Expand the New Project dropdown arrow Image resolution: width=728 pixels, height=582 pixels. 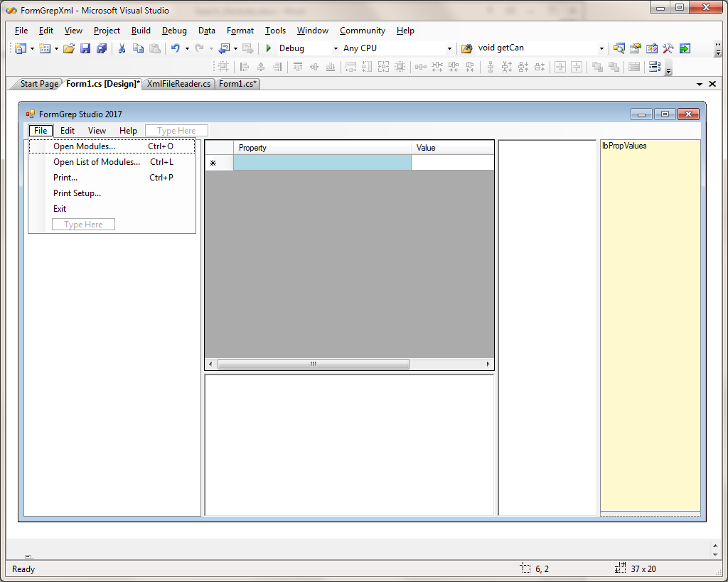pyautogui.click(x=32, y=48)
